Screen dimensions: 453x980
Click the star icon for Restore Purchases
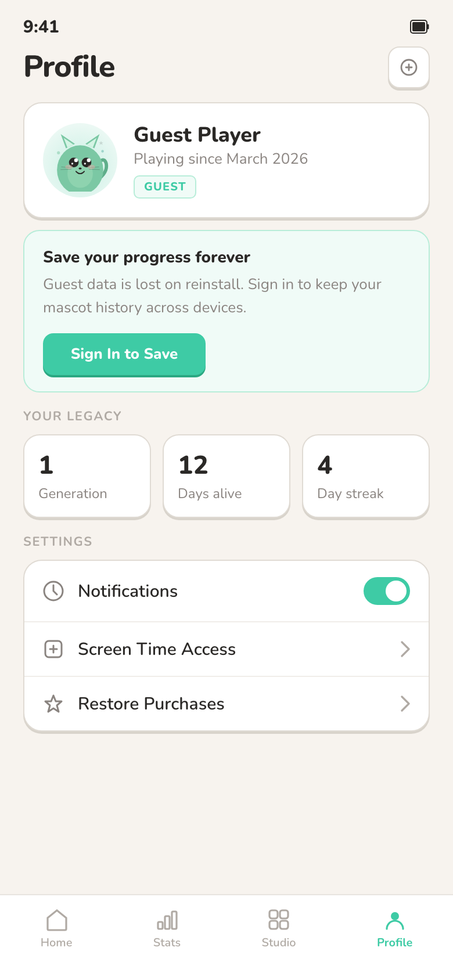point(53,704)
